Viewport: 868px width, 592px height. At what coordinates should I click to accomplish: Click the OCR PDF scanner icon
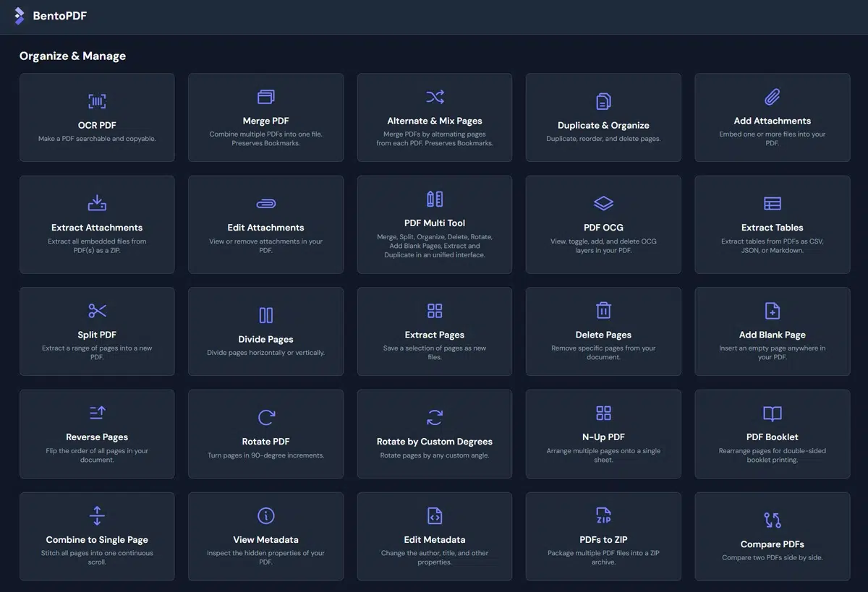tap(97, 101)
